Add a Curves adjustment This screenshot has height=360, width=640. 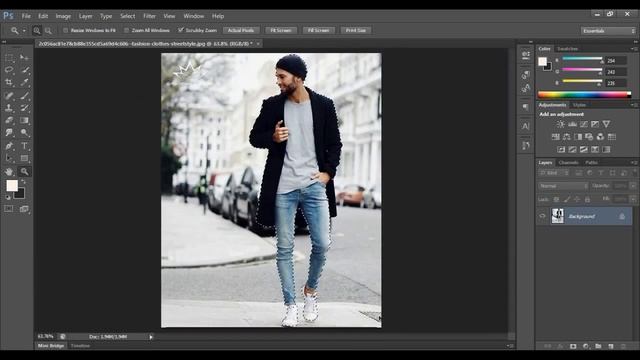(x=584, y=124)
